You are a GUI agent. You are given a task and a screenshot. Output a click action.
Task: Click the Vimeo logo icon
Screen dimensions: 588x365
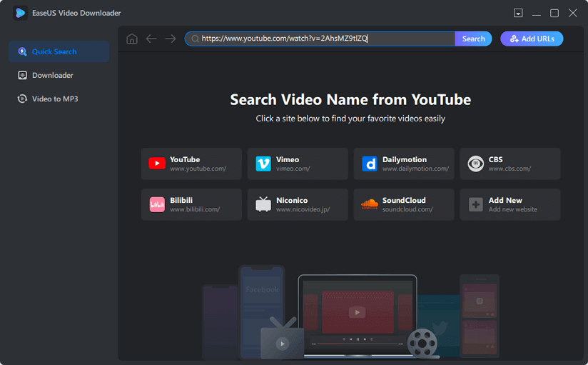(263, 164)
